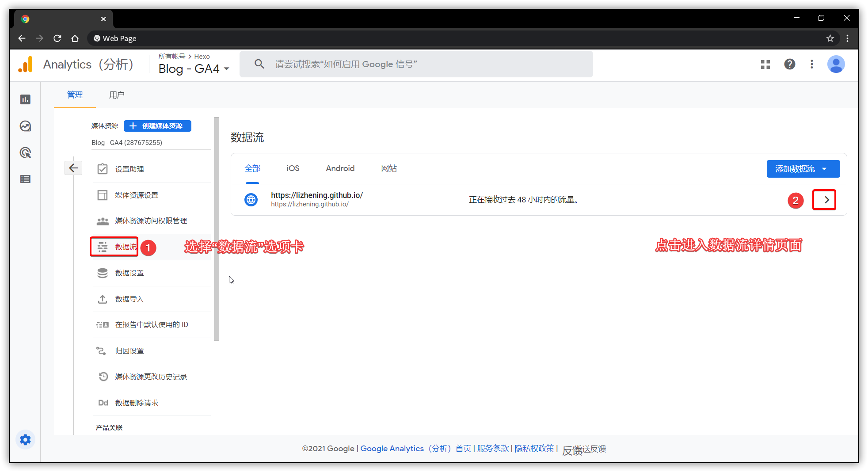Click the data settings database icon
Screen dimensions: 868x472
pos(103,273)
